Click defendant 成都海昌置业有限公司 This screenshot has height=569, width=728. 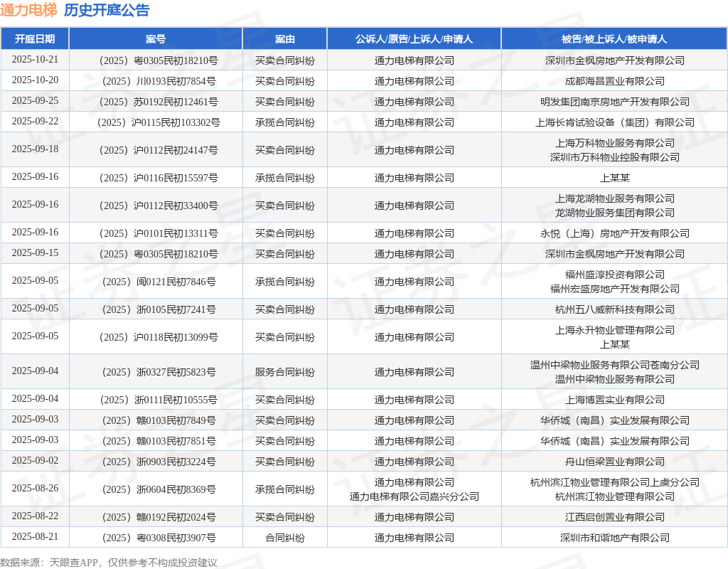pos(615,81)
